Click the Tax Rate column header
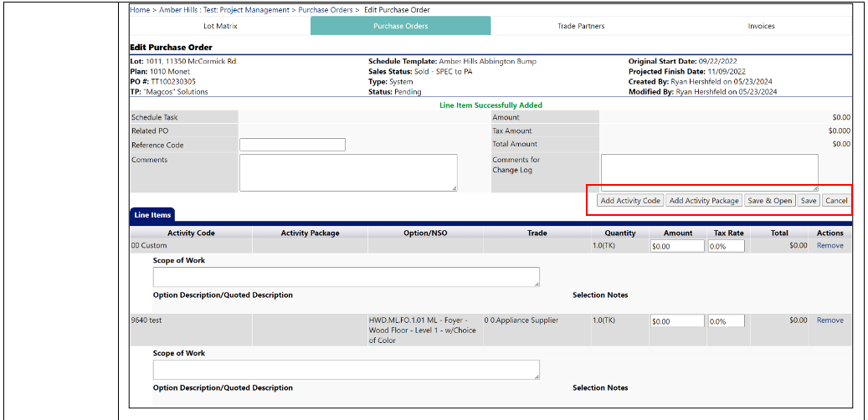The height and width of the screenshot is (420, 868). (727, 233)
